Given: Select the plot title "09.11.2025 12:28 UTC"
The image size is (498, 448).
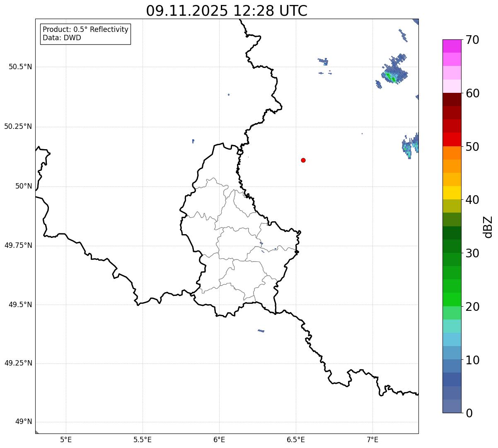Looking at the screenshot, I should [227, 11].
